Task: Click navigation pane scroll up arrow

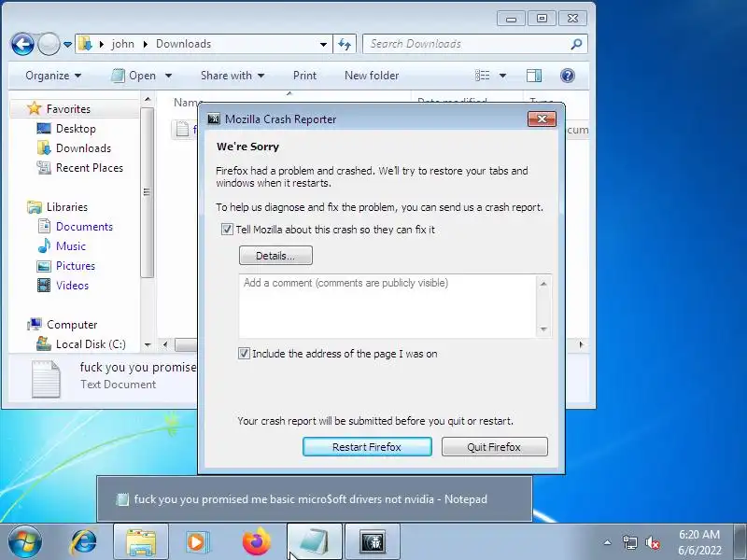Action: 148,100
